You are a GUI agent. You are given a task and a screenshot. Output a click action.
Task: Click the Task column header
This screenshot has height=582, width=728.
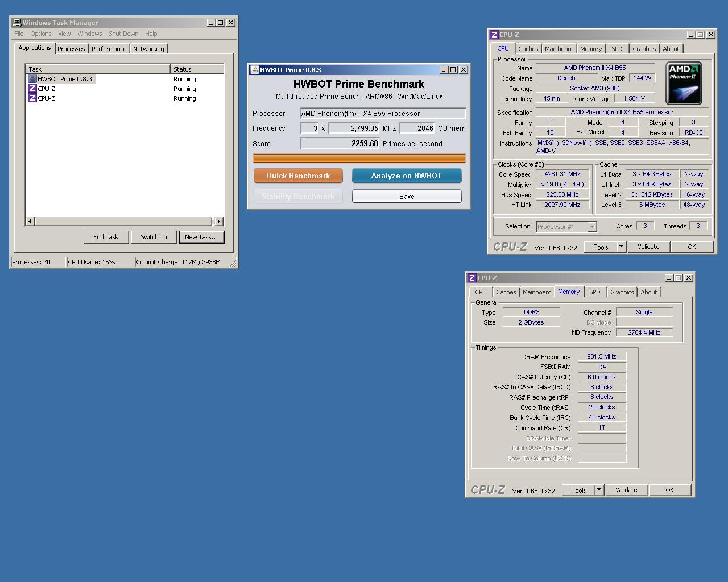point(98,69)
